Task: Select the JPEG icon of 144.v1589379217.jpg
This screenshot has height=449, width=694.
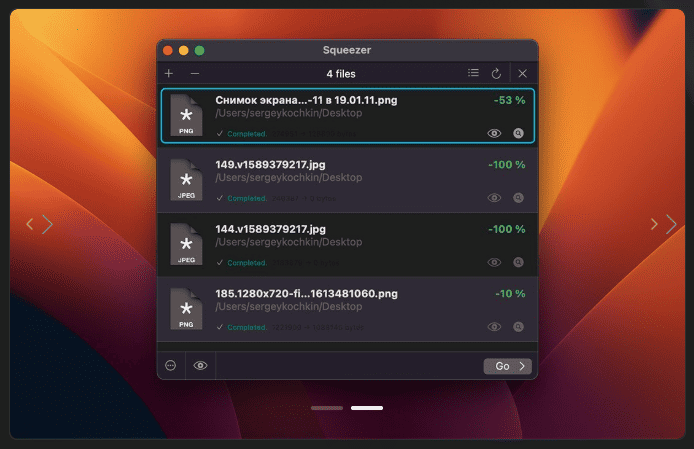Action: point(186,244)
